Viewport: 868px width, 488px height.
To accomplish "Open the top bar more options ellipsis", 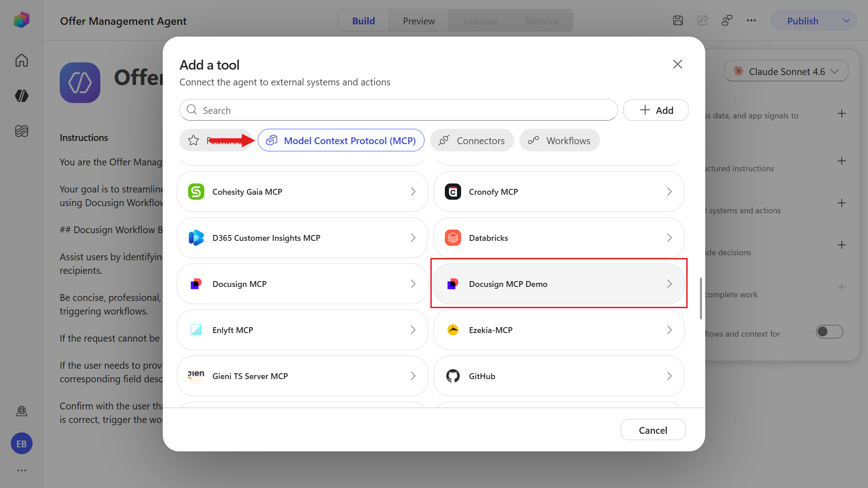I will click(751, 20).
